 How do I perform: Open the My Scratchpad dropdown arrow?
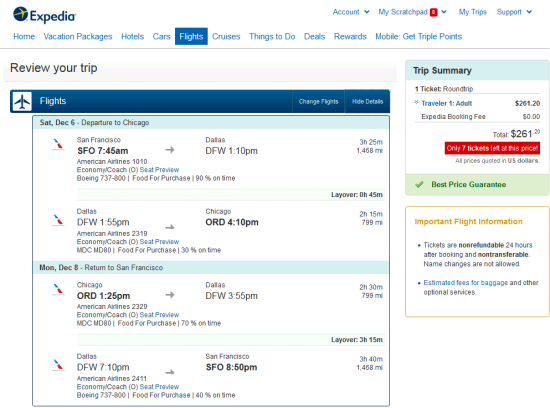[444, 12]
